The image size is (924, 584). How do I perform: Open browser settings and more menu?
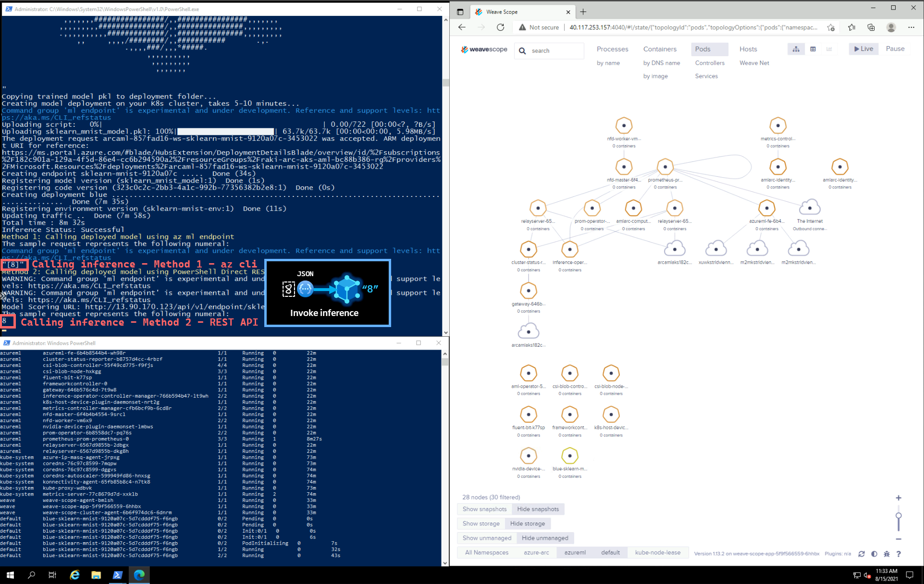pos(911,27)
